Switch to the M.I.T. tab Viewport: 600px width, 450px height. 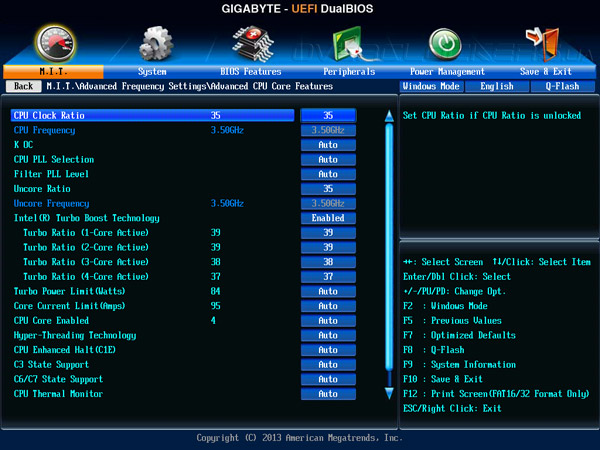tap(53, 72)
